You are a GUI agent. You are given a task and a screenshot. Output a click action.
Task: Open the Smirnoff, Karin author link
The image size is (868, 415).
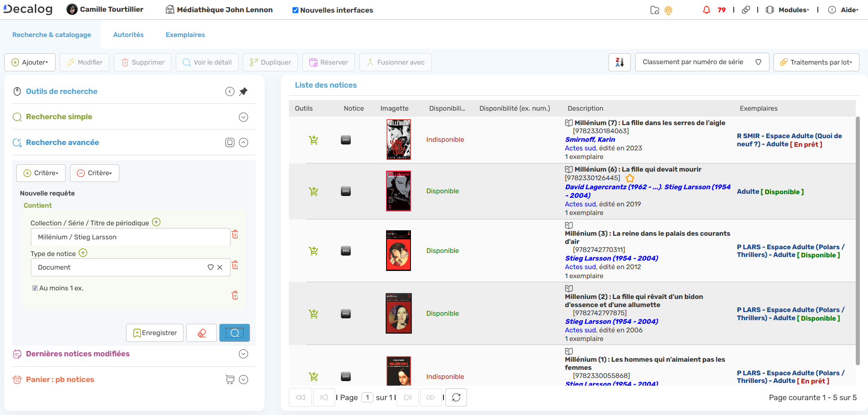pos(590,140)
